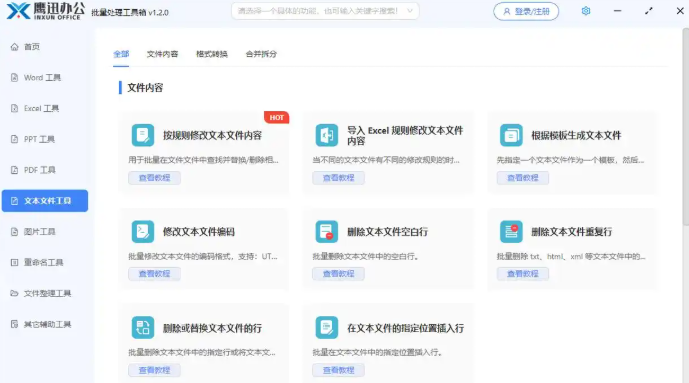Click the PDF 工具 sidebar icon

[15, 170]
